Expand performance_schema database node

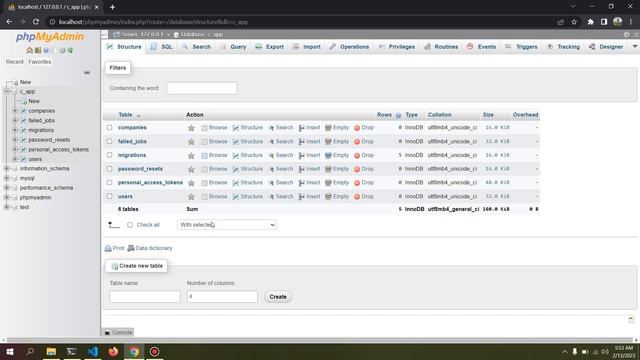7,188
